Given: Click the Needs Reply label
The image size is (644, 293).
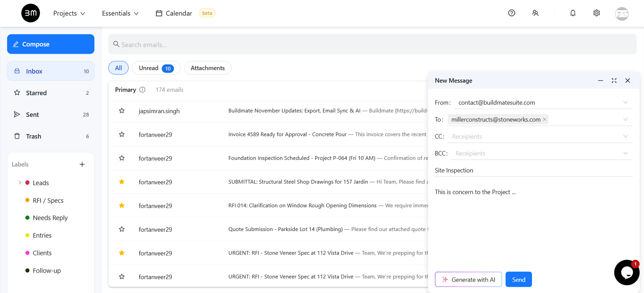Looking at the screenshot, I should [50, 218].
